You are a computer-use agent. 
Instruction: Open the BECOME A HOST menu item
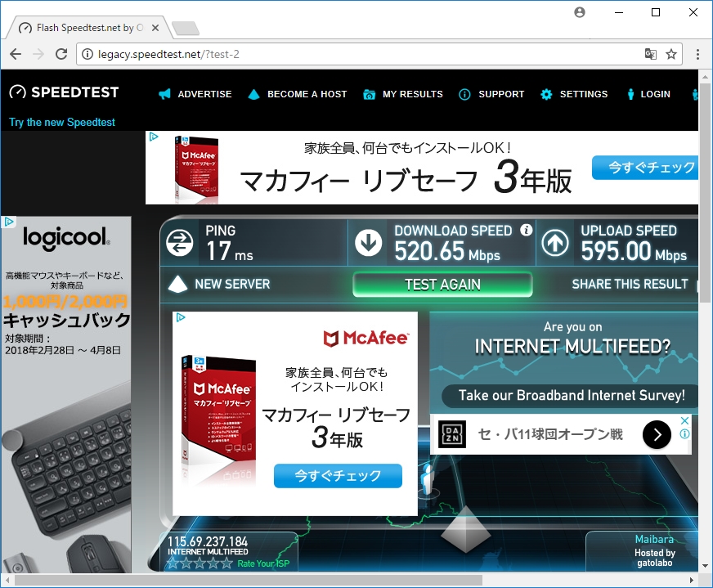(307, 94)
